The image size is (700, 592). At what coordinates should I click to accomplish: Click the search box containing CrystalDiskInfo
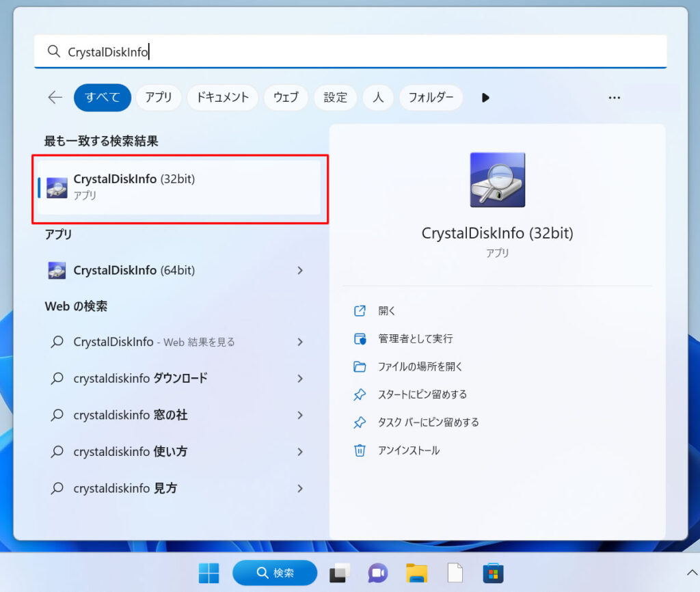(x=351, y=51)
